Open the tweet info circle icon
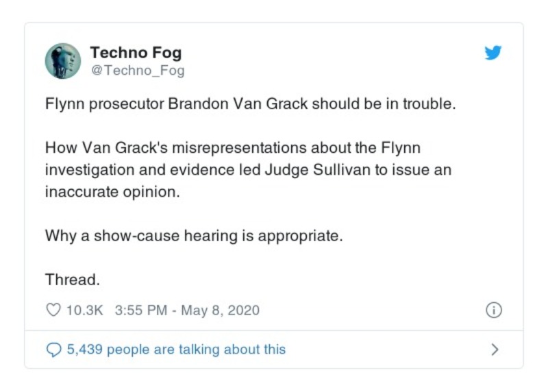 click(493, 310)
